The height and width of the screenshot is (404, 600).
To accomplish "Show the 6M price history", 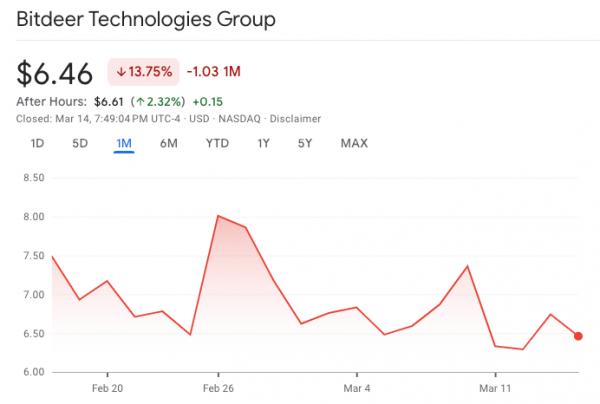I will pos(169,143).
